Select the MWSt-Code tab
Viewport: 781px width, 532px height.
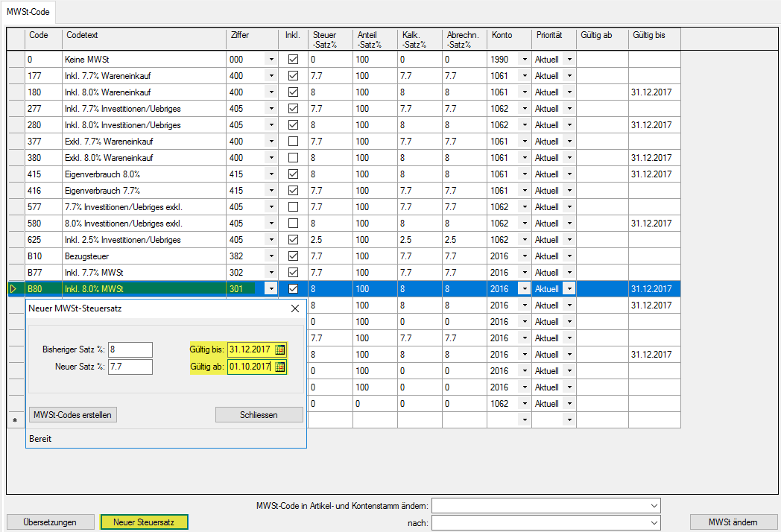point(28,11)
